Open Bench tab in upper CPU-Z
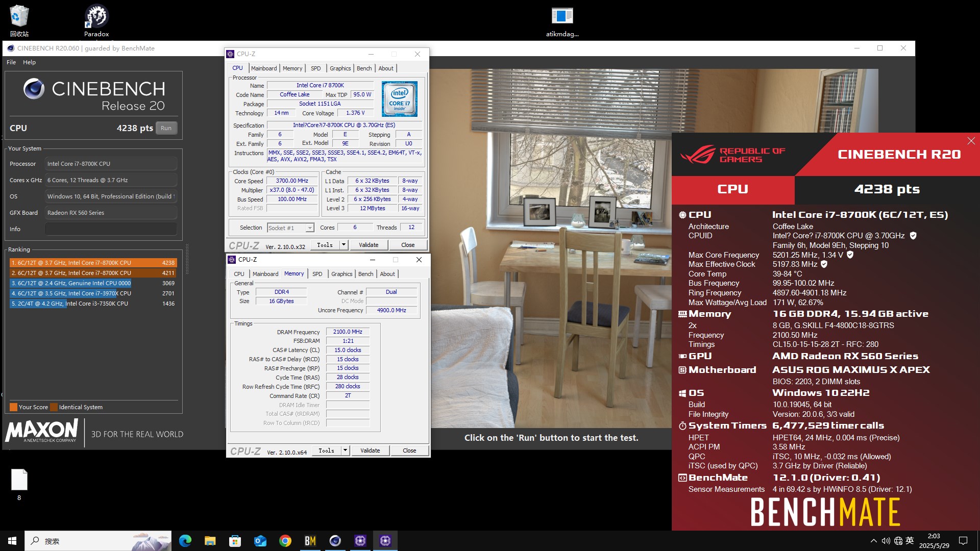The image size is (980, 551). coord(364,68)
